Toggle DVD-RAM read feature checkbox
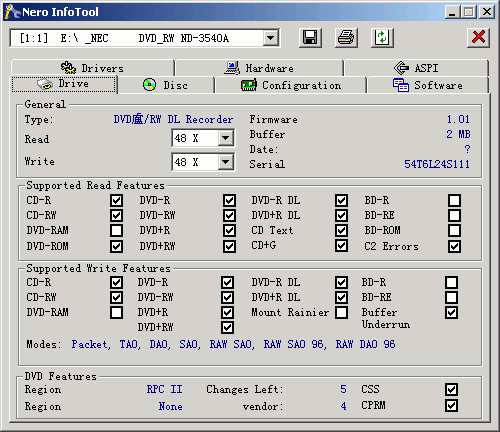Viewport: 500px width, 432px height. 116,230
